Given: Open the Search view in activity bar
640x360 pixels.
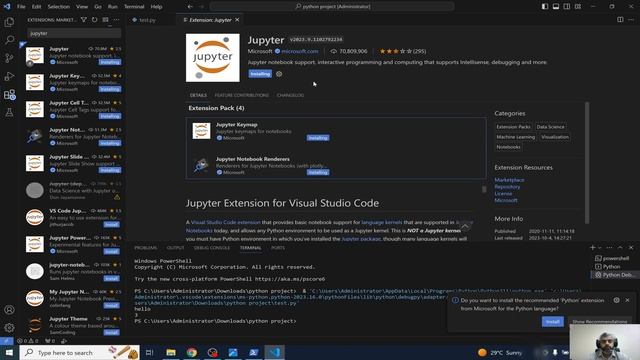Looking at the screenshot, I should coord(9,40).
